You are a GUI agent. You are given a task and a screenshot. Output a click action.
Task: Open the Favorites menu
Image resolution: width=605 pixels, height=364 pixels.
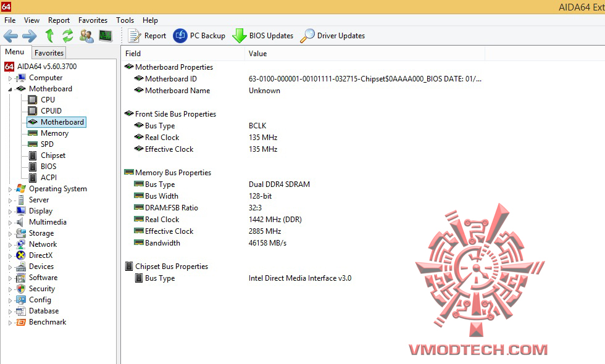(x=93, y=20)
